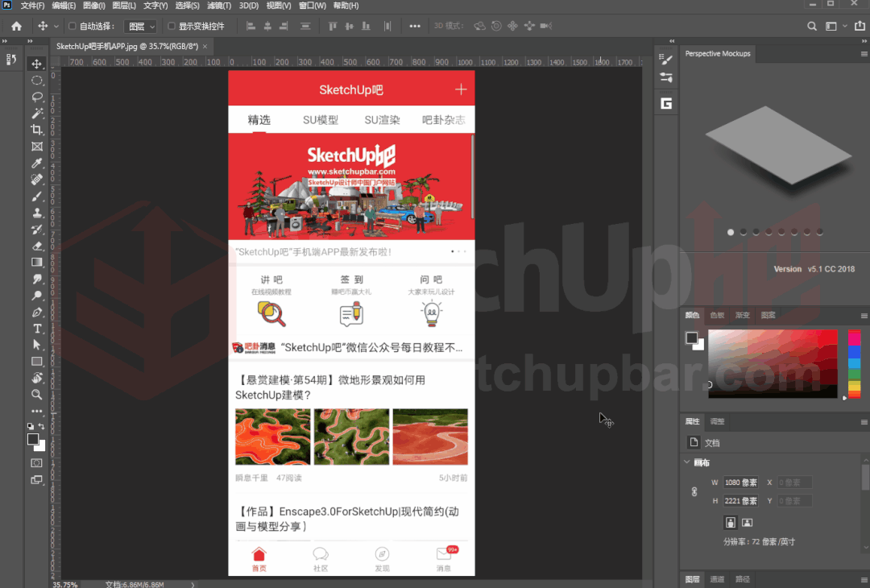
Task: Select the Crop tool
Action: coord(36,130)
